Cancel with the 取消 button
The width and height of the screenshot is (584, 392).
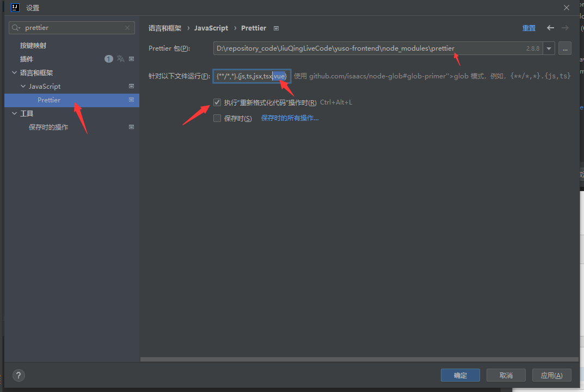pyautogui.click(x=506, y=375)
